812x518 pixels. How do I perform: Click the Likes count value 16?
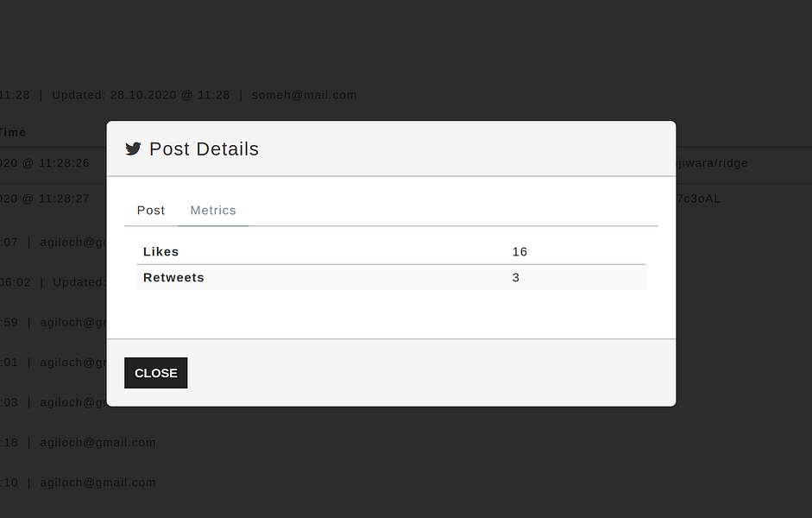[x=519, y=252]
